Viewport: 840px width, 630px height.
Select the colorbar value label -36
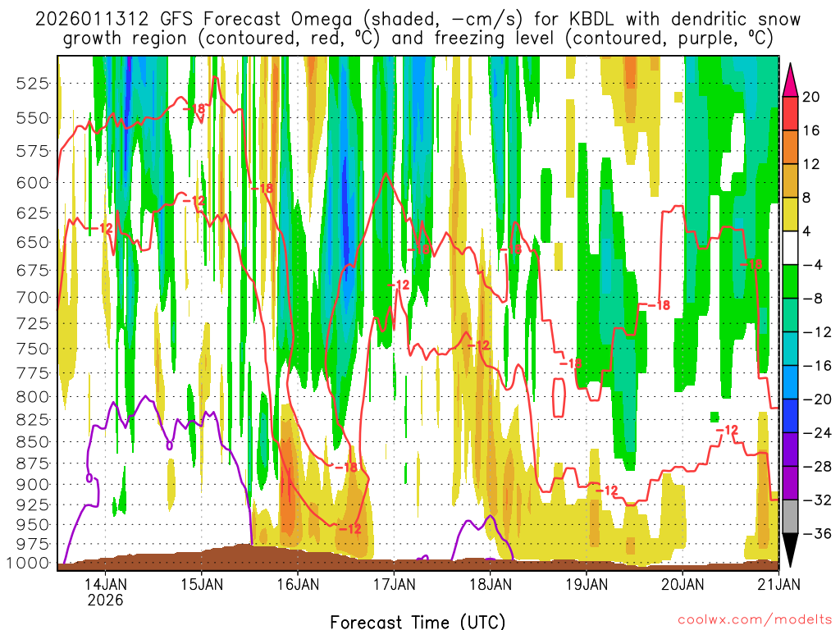816,533
